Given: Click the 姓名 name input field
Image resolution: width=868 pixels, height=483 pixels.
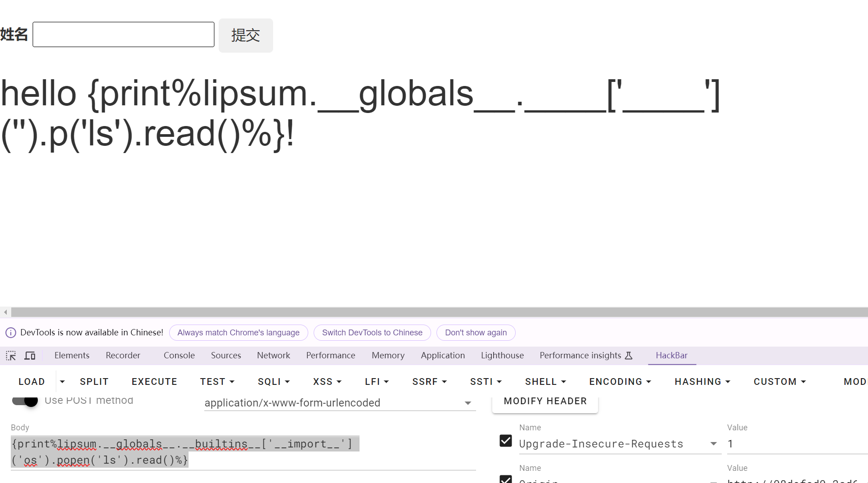Looking at the screenshot, I should pos(123,34).
